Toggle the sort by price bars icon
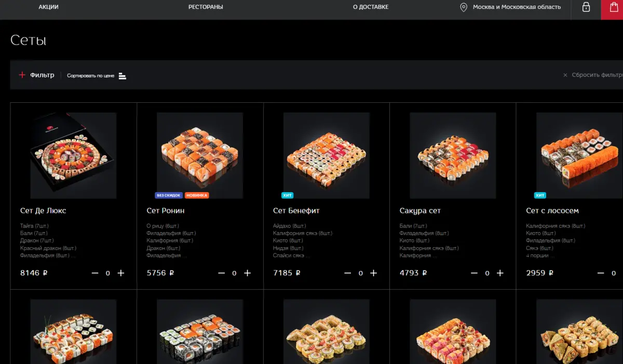 pyautogui.click(x=123, y=76)
